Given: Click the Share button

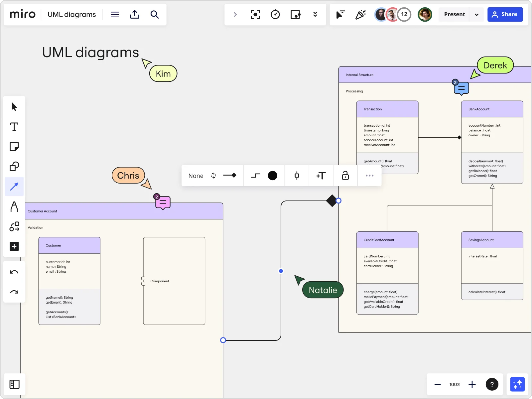Looking at the screenshot, I should click(x=505, y=14).
